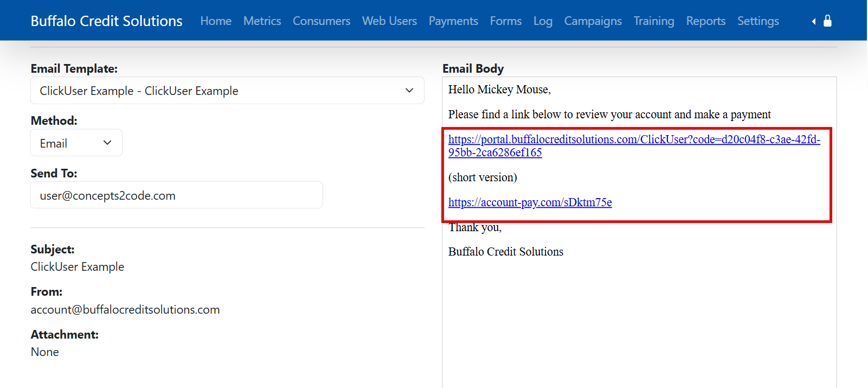Open Settings in the navbar

click(758, 21)
